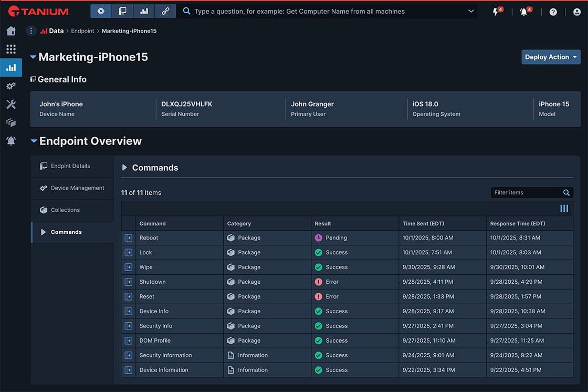Click the iOS 18.0 operating system value

click(x=425, y=104)
